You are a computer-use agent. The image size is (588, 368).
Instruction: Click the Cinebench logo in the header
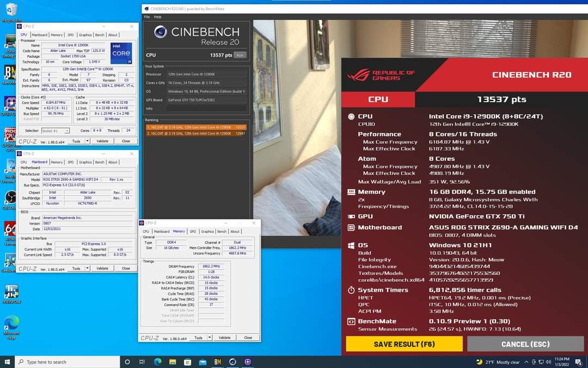pyautogui.click(x=161, y=32)
